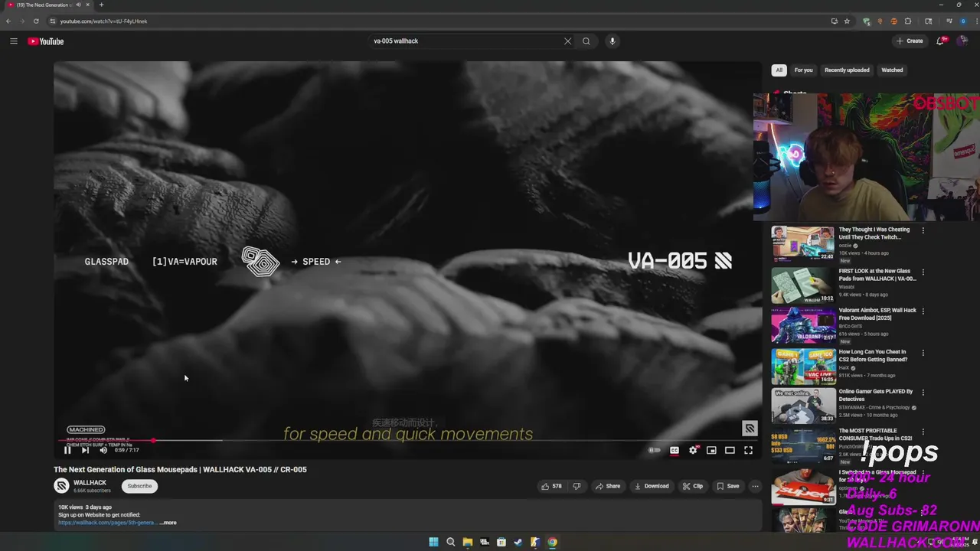Open the Create button
The height and width of the screenshot is (551, 980).
pyautogui.click(x=910, y=41)
